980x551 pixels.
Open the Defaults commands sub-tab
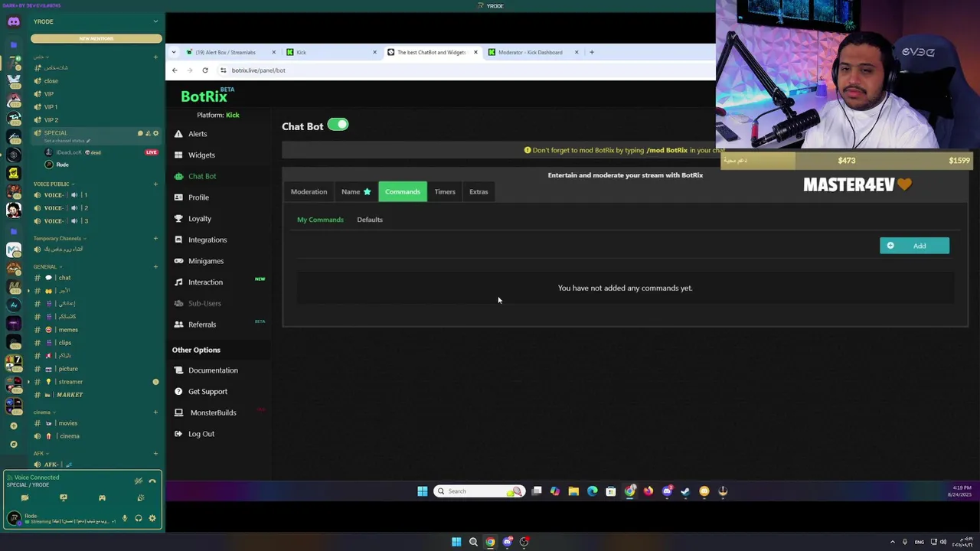tap(370, 220)
